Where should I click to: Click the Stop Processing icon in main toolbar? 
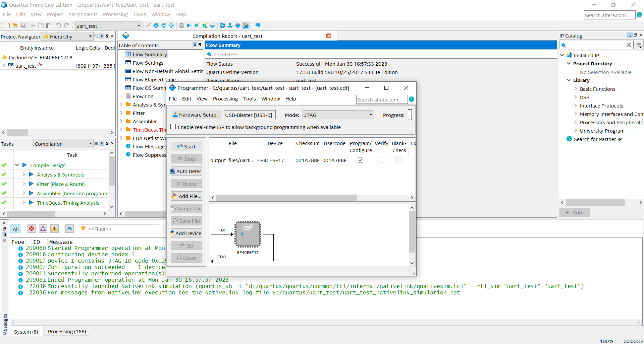(x=181, y=25)
